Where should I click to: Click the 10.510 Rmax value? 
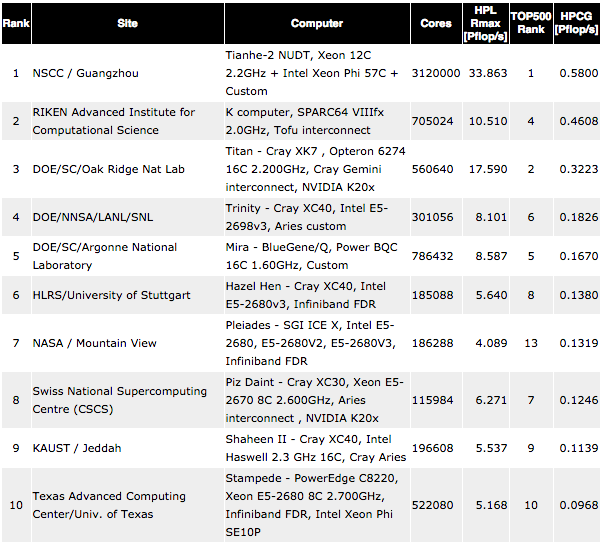coord(488,121)
